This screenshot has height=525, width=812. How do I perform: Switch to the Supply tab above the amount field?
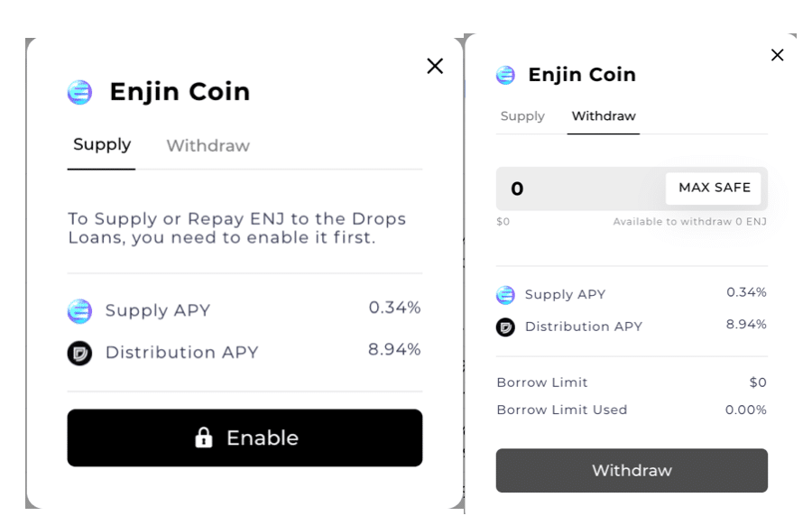522,116
